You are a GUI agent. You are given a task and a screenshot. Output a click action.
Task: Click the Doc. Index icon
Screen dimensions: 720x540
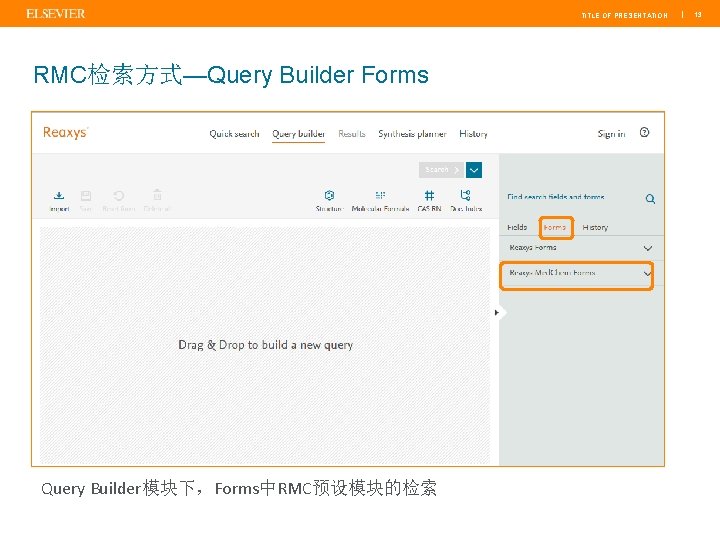pyautogui.click(x=466, y=195)
